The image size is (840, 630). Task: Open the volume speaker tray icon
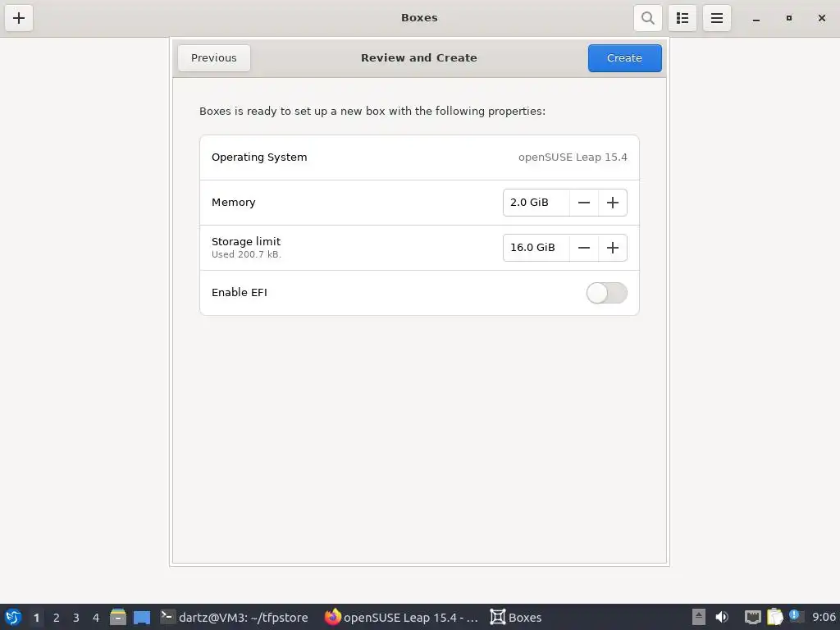(722, 617)
